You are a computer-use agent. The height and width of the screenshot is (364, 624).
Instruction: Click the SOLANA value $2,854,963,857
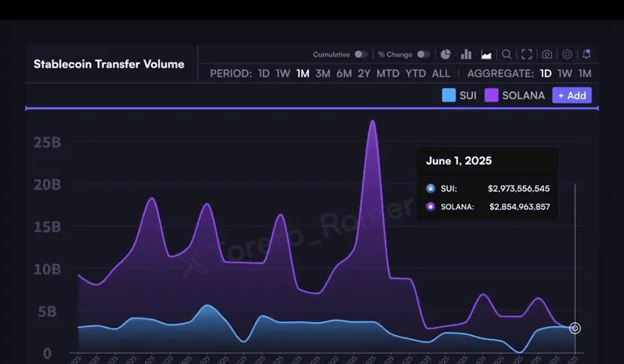click(x=519, y=207)
